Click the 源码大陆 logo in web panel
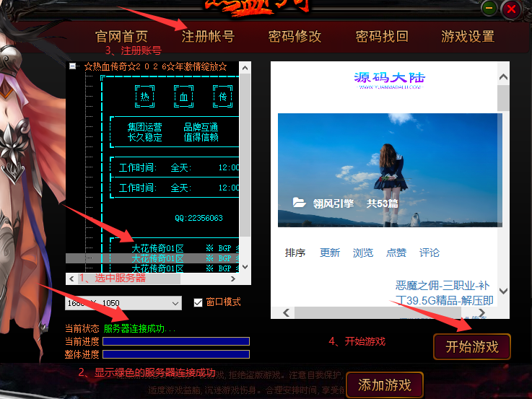 click(x=390, y=79)
